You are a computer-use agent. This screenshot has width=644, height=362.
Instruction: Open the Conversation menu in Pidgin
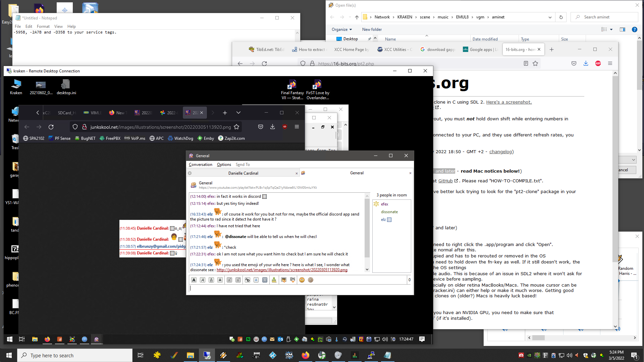click(201, 165)
